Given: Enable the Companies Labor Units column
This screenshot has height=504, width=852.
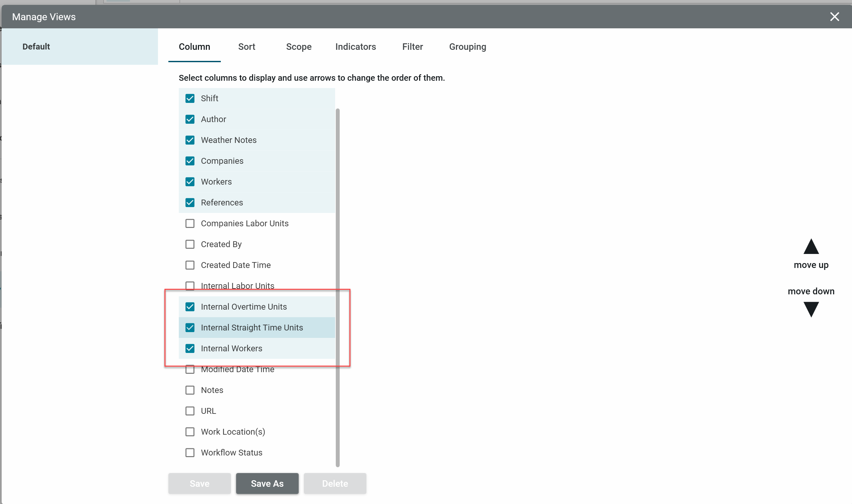Looking at the screenshot, I should click(190, 223).
